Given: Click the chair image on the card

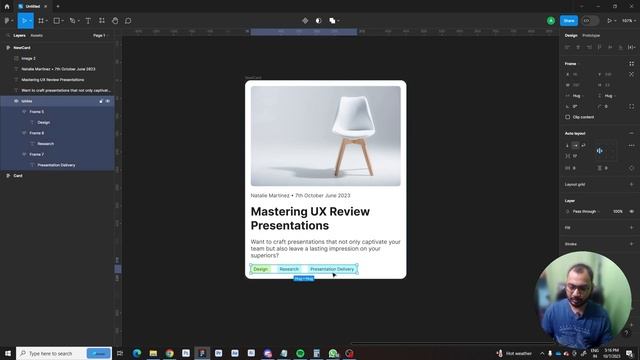Looking at the screenshot, I should pos(325,136).
